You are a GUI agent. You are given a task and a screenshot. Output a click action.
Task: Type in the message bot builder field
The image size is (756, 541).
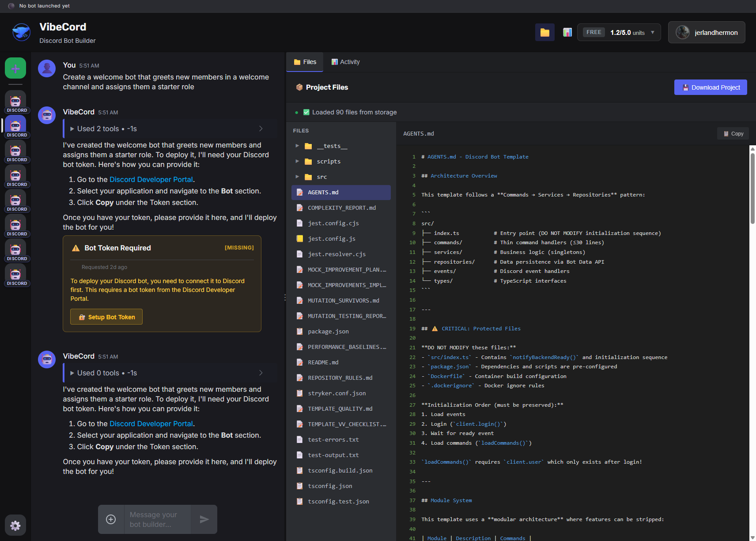point(157,519)
